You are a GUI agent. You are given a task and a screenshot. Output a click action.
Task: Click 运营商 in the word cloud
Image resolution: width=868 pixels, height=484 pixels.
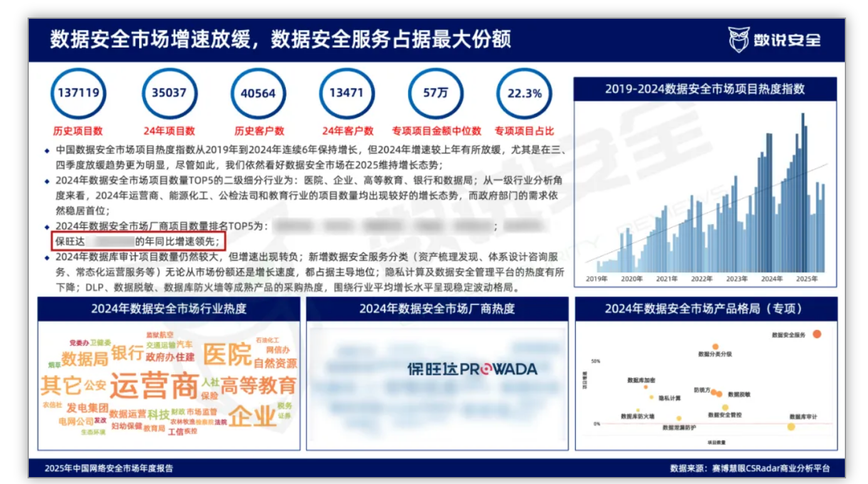154,386
